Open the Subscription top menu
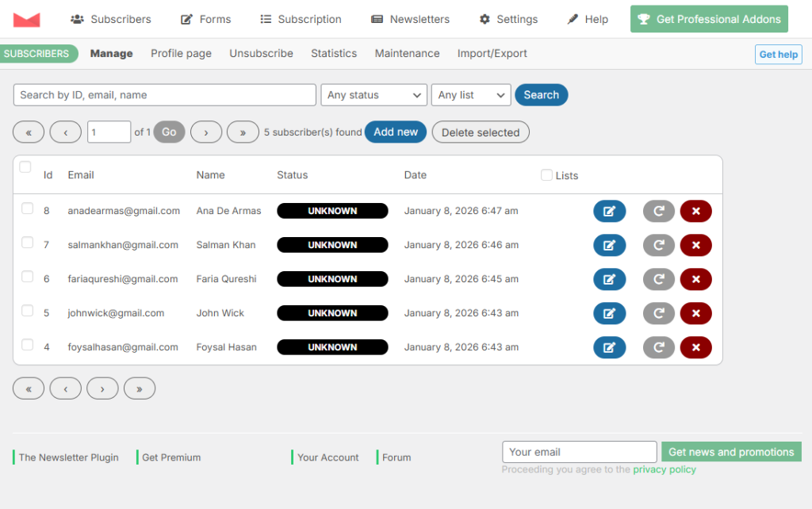812x509 pixels. point(301,20)
